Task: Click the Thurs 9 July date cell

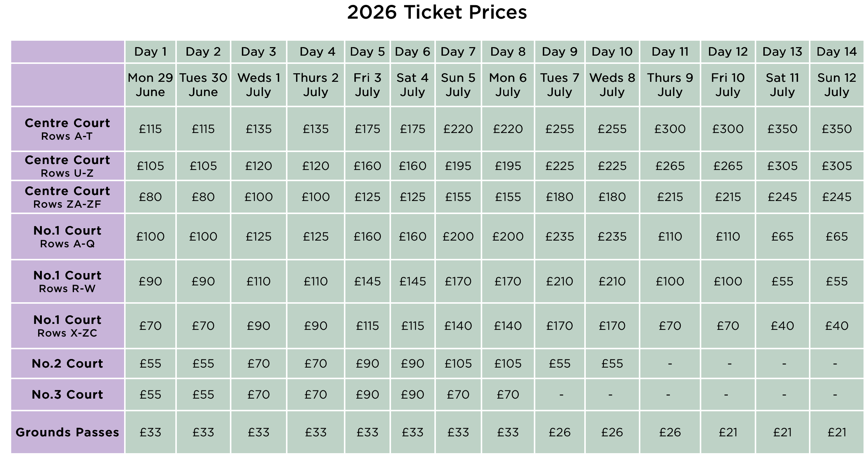Action: click(670, 85)
